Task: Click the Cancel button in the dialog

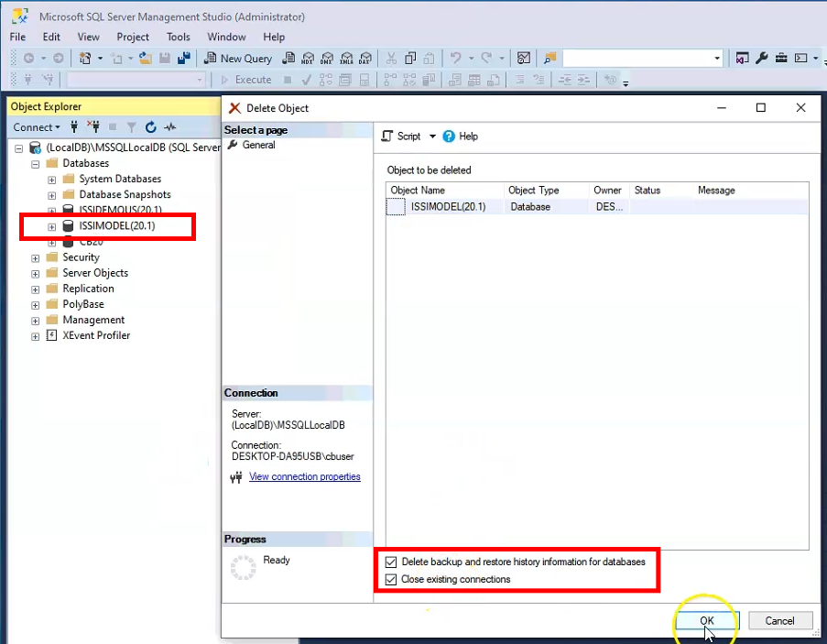Action: point(779,620)
